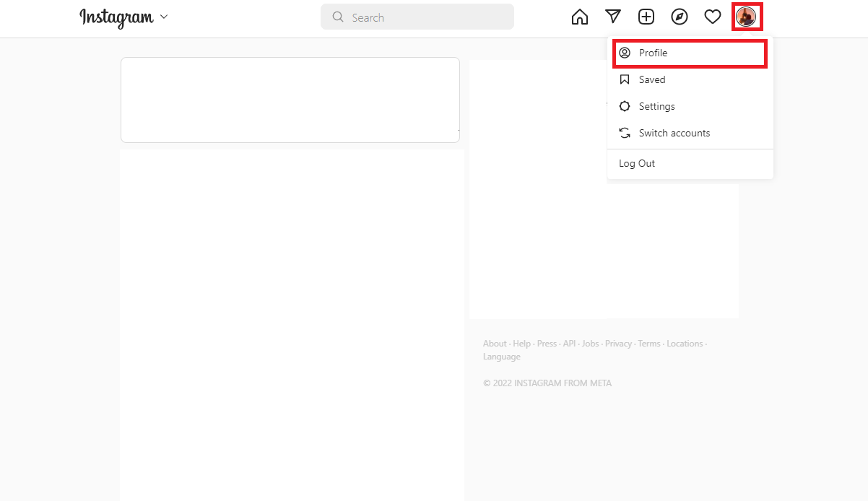Choose Settings from the account menu
The height and width of the screenshot is (501, 868).
pyautogui.click(x=690, y=106)
